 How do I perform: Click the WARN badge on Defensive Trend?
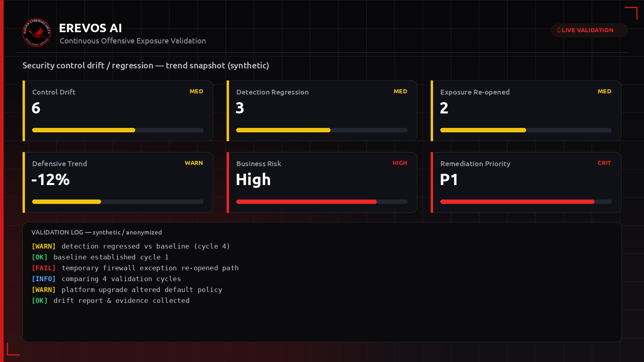tap(194, 163)
